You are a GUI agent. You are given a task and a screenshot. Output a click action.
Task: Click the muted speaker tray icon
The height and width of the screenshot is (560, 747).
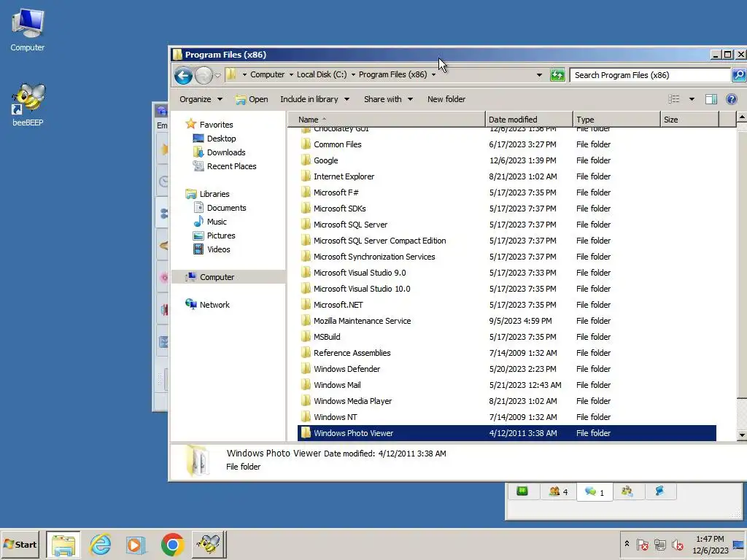click(678, 544)
